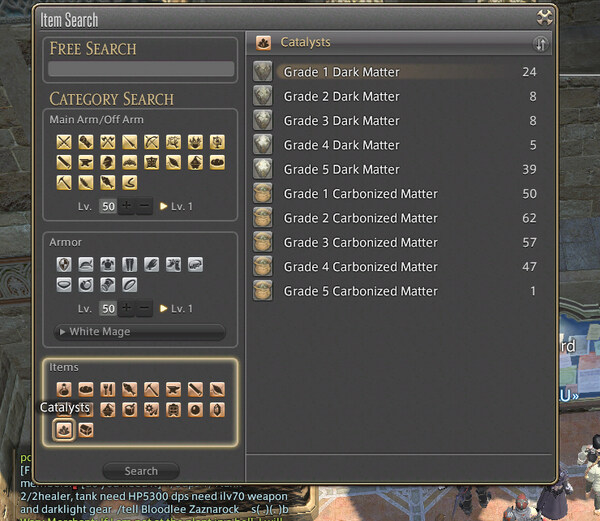Screen dimensions: 600x521
Task: Click the Armor level 50 field
Action: point(108,309)
